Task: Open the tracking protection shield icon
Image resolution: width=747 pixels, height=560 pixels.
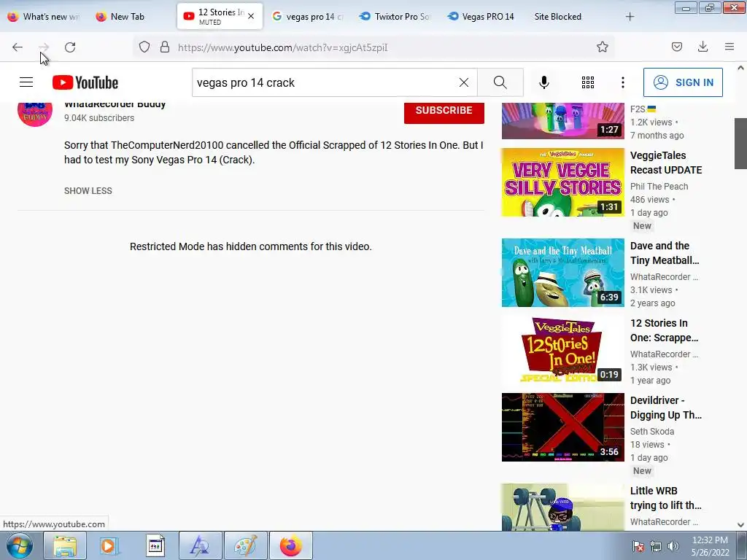Action: pyautogui.click(x=144, y=47)
